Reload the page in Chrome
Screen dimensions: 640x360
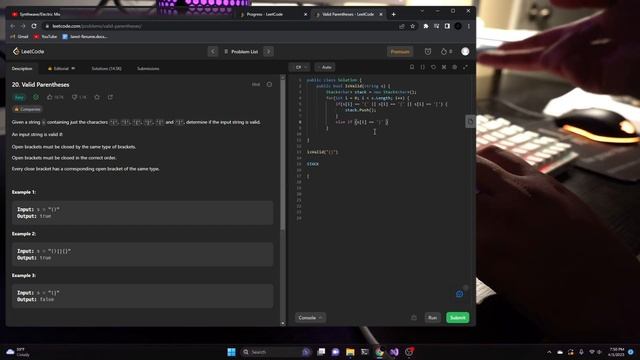tap(34, 26)
